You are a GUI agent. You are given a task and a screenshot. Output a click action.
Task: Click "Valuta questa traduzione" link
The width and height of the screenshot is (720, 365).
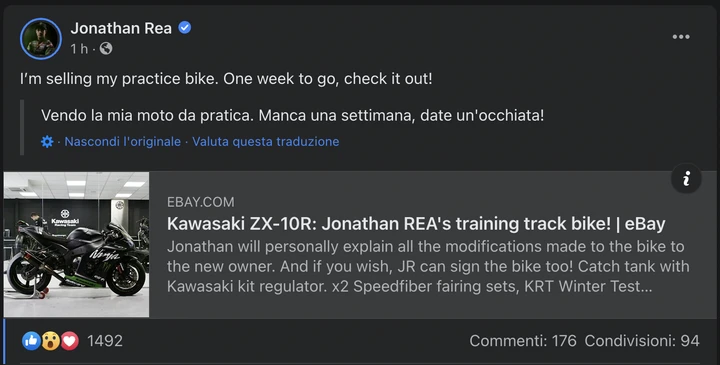click(265, 141)
